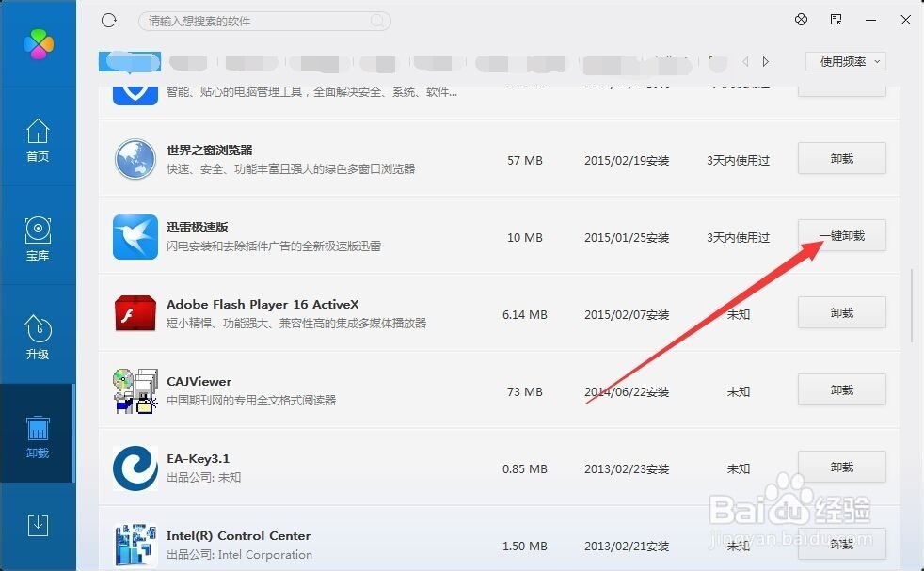Go to previous category page arrow
The width and height of the screenshot is (924, 571).
[746, 61]
